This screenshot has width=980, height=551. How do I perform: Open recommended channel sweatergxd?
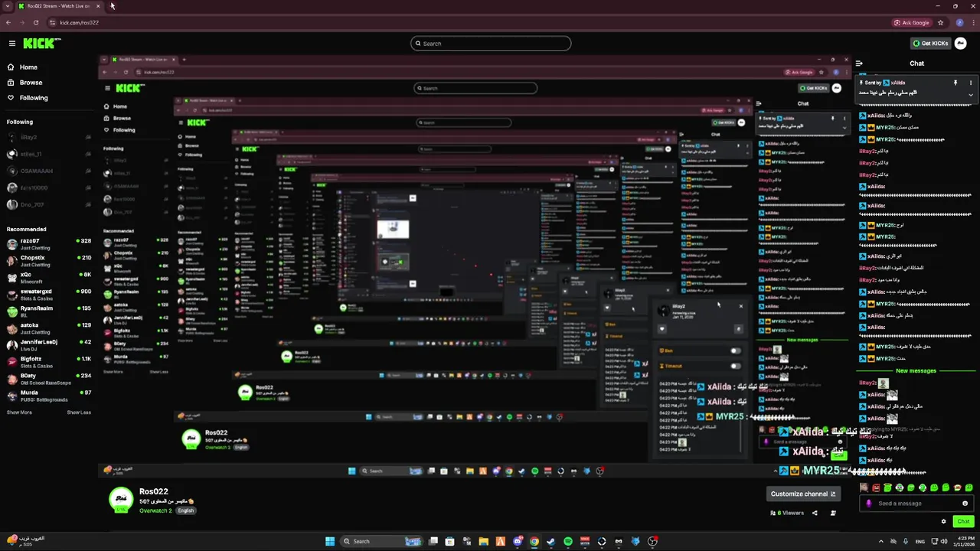[49, 295]
